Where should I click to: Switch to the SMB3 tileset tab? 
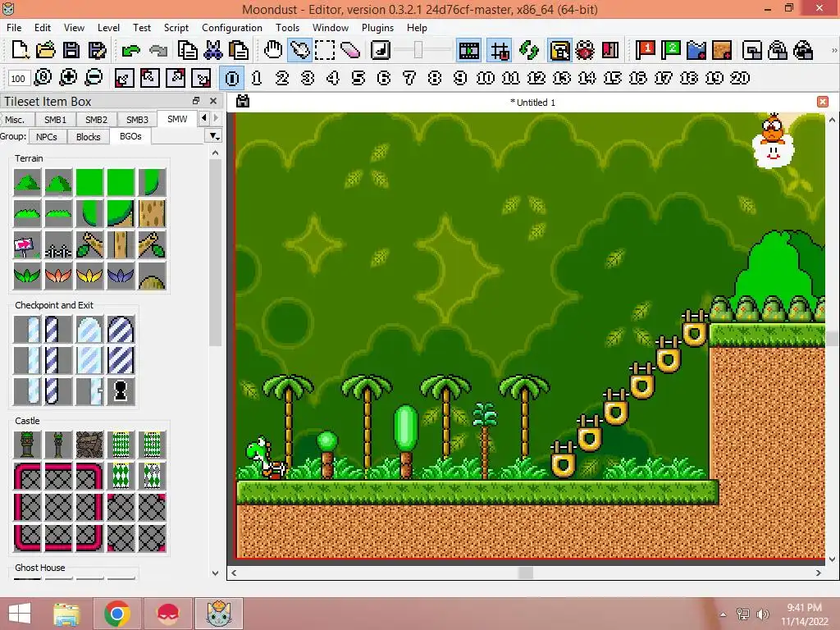pos(137,120)
